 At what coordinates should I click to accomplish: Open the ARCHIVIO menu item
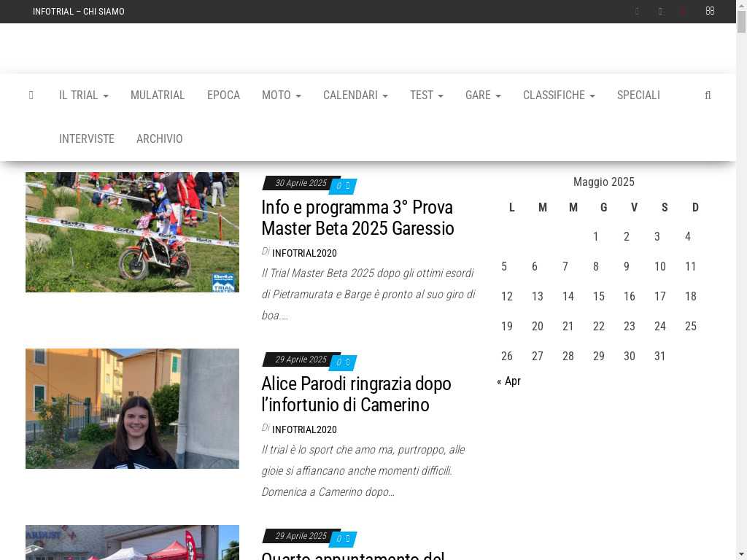click(160, 139)
